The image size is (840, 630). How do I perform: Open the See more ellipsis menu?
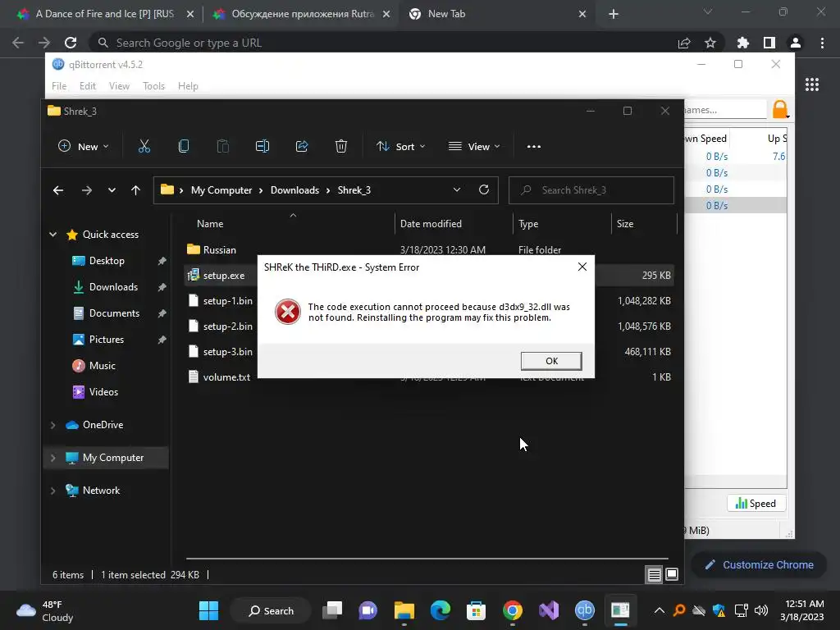click(533, 146)
